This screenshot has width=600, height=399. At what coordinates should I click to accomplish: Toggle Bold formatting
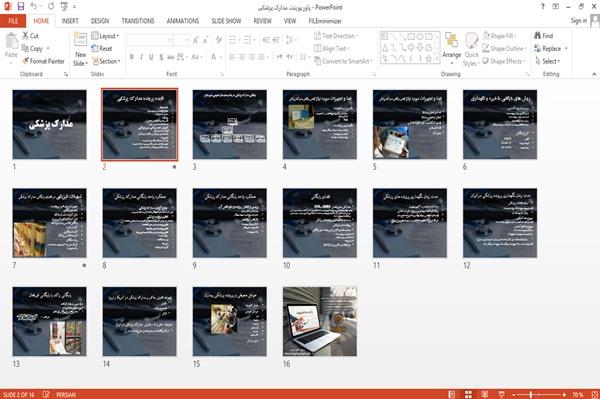[x=132, y=57]
